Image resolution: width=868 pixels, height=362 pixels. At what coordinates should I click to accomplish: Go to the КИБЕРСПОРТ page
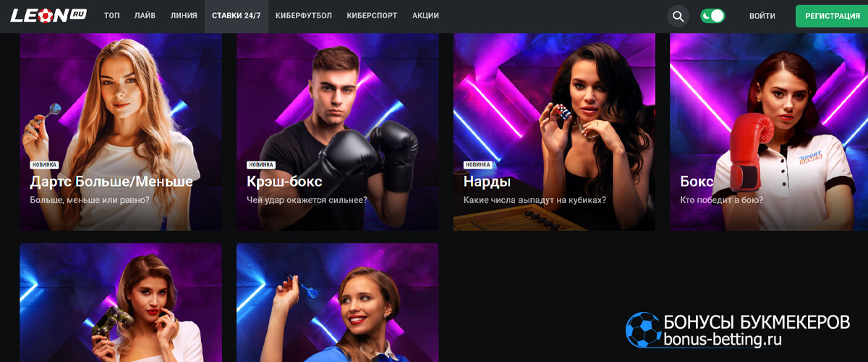372,16
